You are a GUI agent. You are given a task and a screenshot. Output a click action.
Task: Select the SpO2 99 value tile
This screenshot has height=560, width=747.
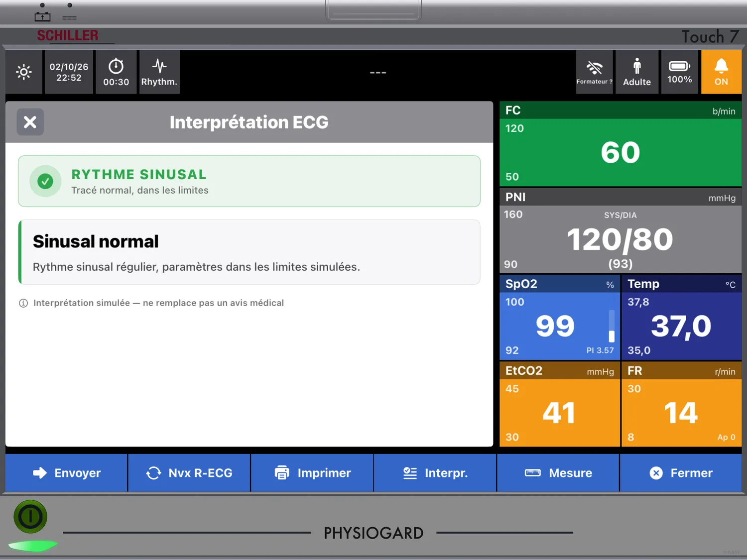(x=560, y=318)
